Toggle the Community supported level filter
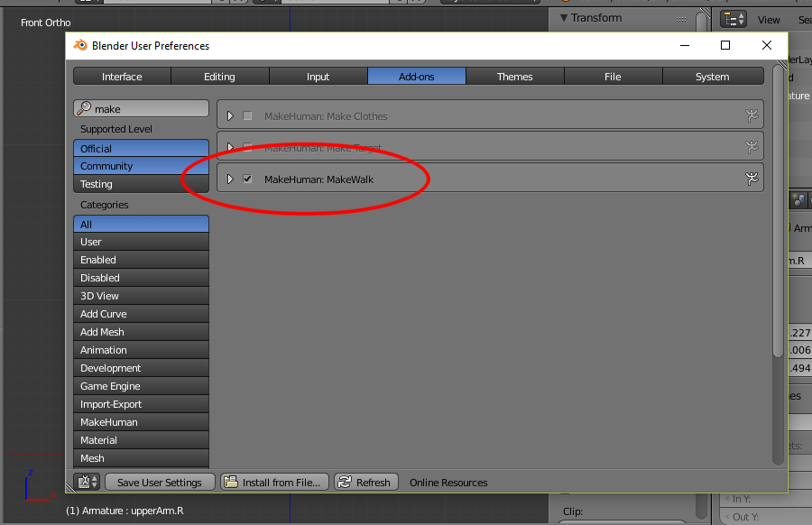Viewport: 812px width, 525px height. [141, 166]
